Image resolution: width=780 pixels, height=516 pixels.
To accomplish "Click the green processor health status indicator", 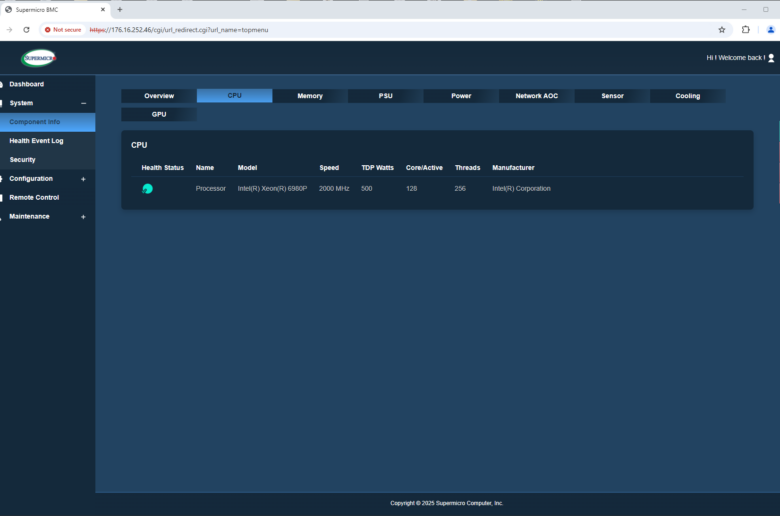I will click(147, 189).
